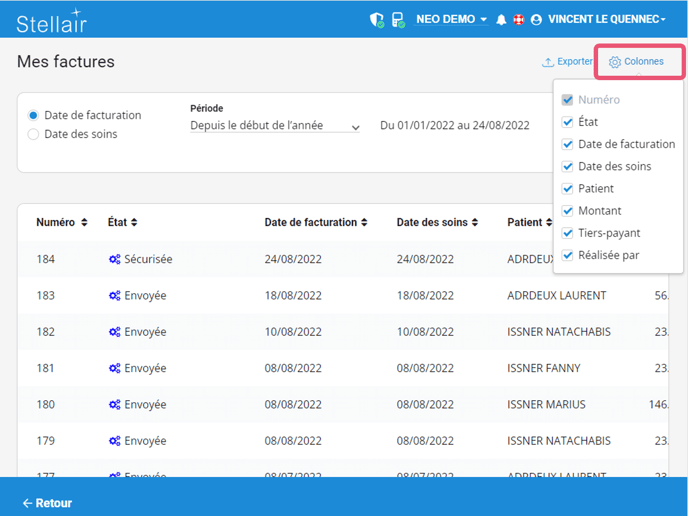The height and width of the screenshot is (516, 688).
Task: Open the Colonnes settings button
Action: (x=637, y=62)
